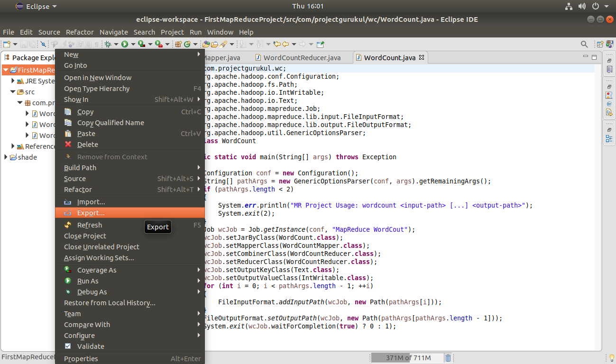Viewport: 616px width, 364px height.
Task: Close the WordCount.java editor tab
Action: tap(421, 57)
